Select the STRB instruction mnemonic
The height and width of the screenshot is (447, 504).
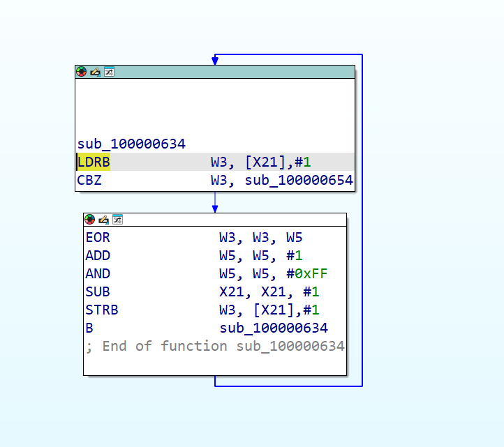tap(102, 310)
